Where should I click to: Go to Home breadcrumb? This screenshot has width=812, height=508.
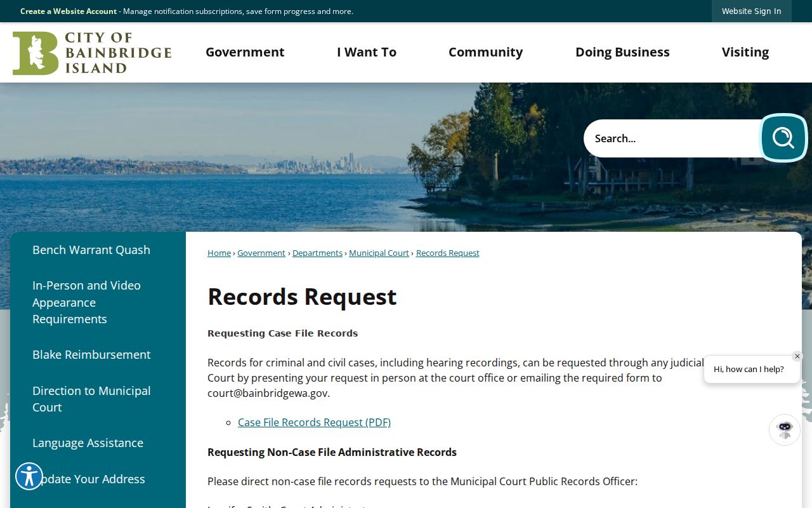click(x=219, y=253)
